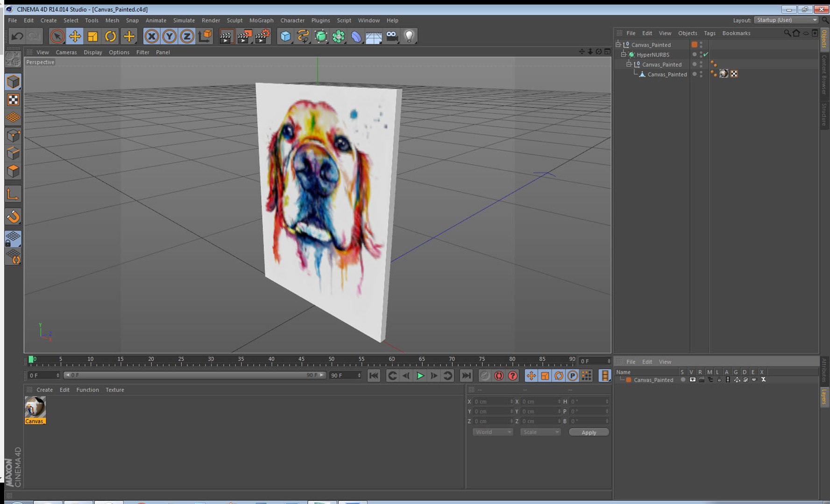The image size is (830, 504).
Task: Click frame 45 on the timeline ruler
Action: [x=301, y=360]
